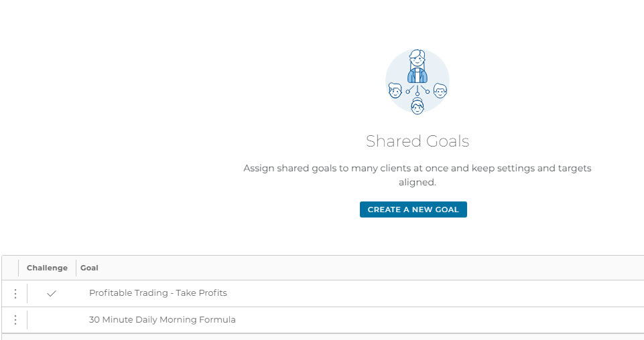644x340 pixels.
Task: Open the 30 Minute Daily Morning Formula goal text
Action: [x=162, y=319]
